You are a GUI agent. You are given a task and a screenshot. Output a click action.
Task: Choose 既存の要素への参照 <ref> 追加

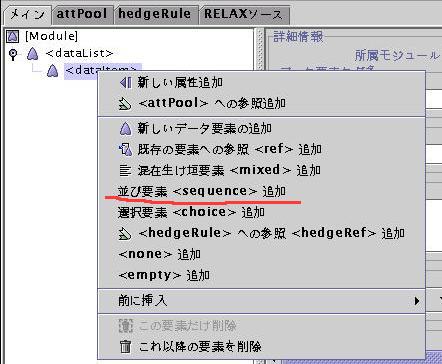[x=261, y=149]
